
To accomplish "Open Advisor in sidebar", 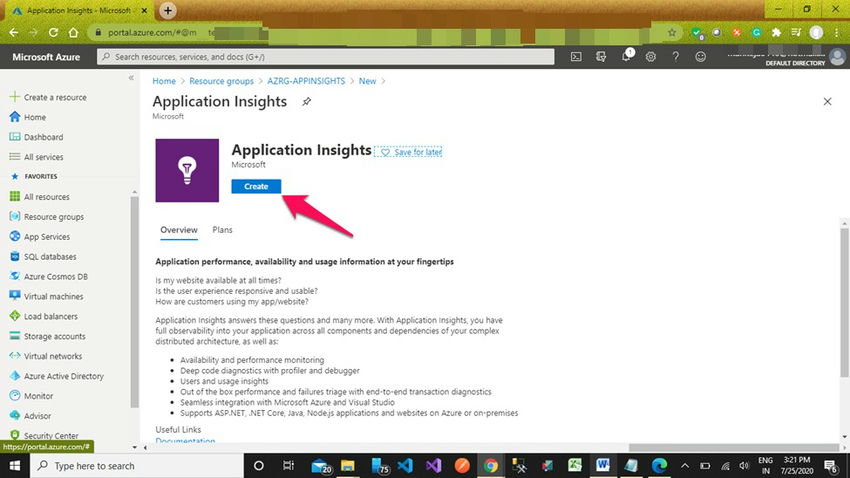I will click(x=30, y=416).
